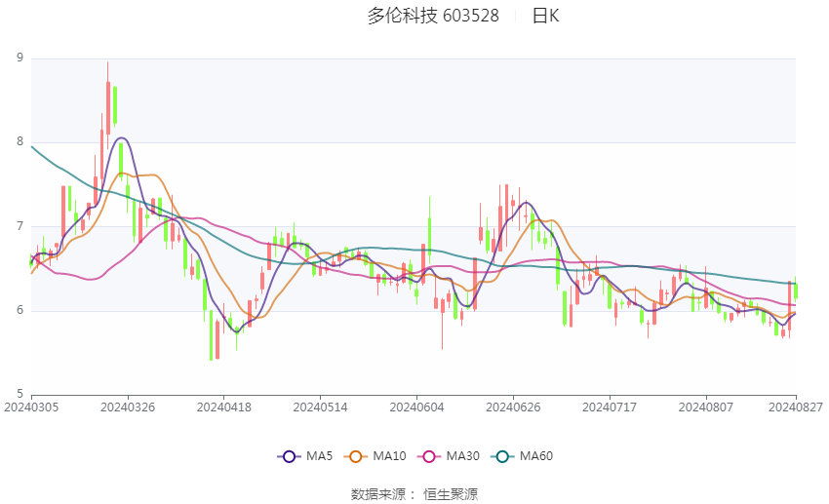Click the y-axis value 9
829x504 pixels.
20,58
